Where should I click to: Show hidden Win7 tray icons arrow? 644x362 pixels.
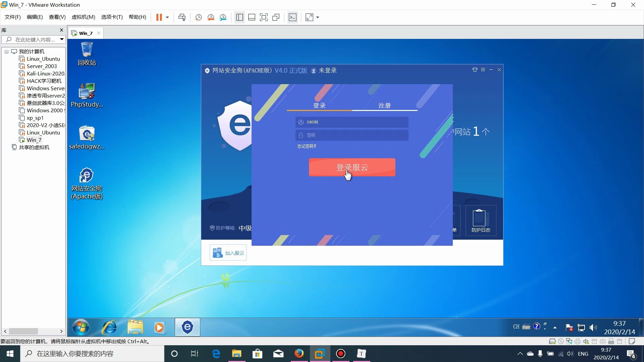coord(555,327)
